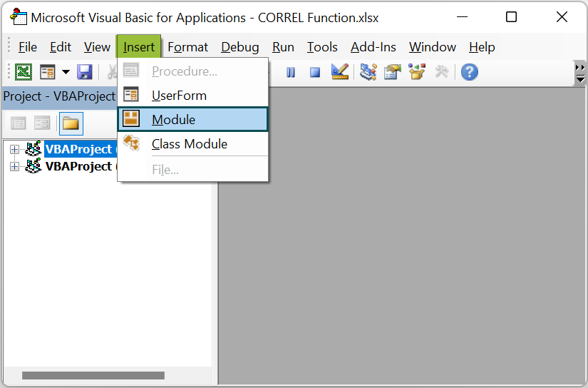Screen dimensions: 588x388
Task: Click the Reset (stop) toolbar icon
Action: click(315, 72)
